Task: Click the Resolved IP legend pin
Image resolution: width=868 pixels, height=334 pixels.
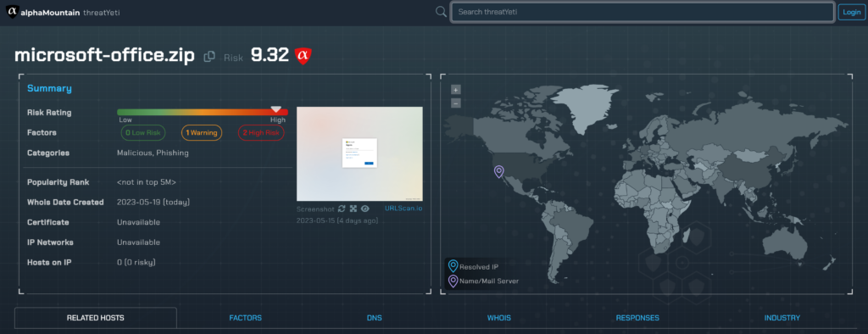Action: click(x=453, y=266)
